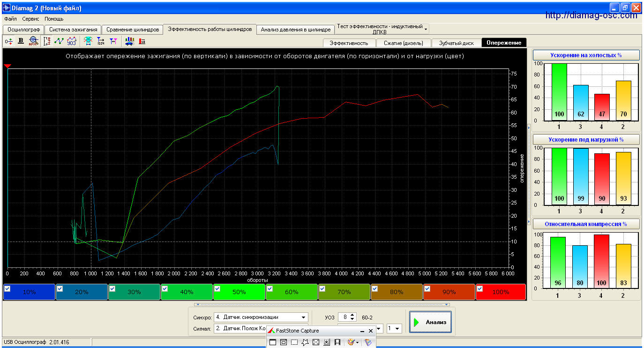Toggle the 70% load checkbox
644x348 pixels.
tap(322, 289)
